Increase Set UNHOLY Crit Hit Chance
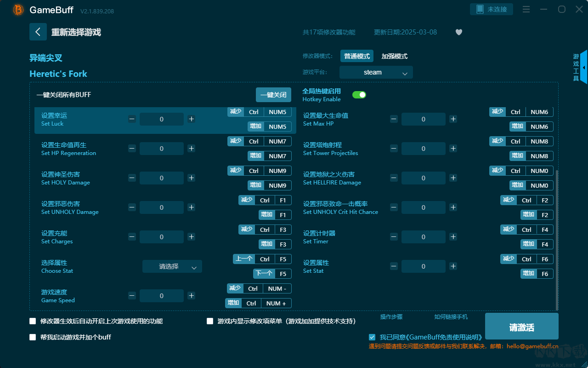Viewport: 588px width, 368px height. pyautogui.click(x=453, y=207)
